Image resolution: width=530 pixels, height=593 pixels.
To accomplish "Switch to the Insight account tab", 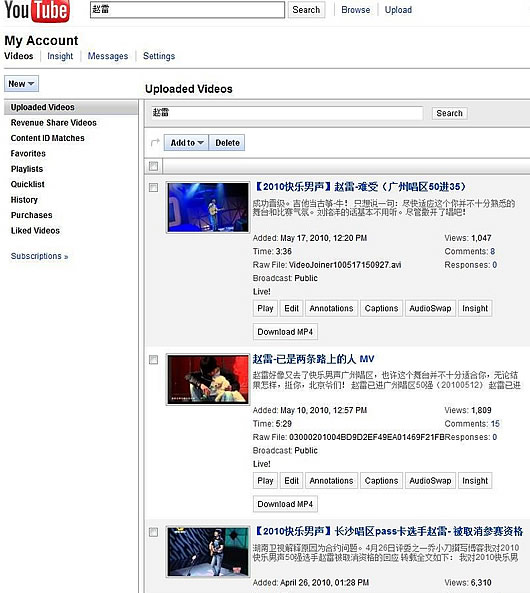I will coord(60,56).
